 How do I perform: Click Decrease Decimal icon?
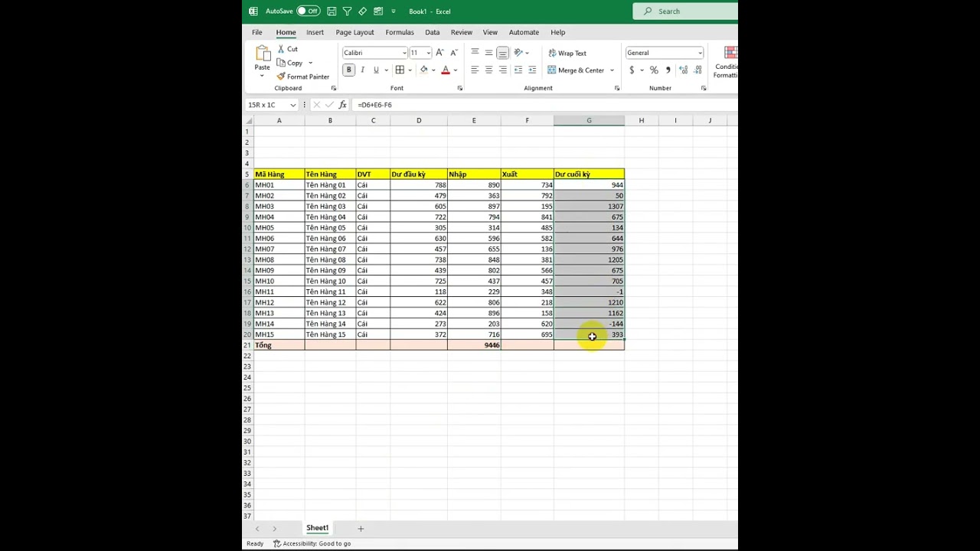(x=699, y=70)
